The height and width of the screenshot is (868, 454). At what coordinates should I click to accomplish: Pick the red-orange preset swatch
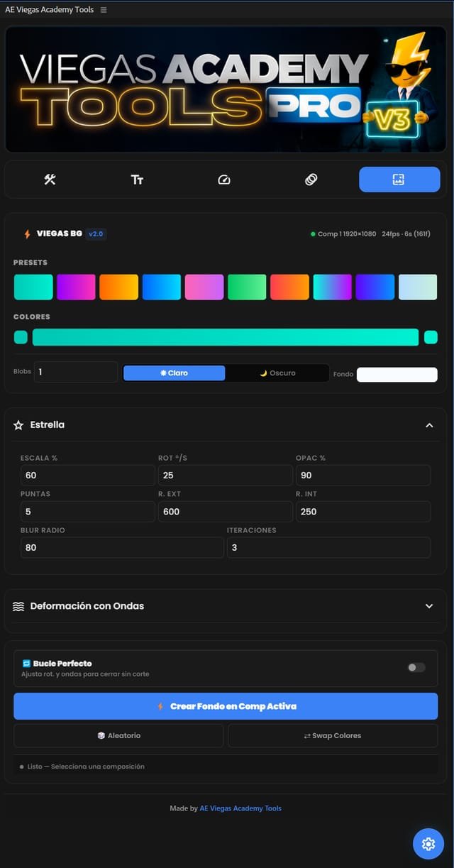[289, 287]
